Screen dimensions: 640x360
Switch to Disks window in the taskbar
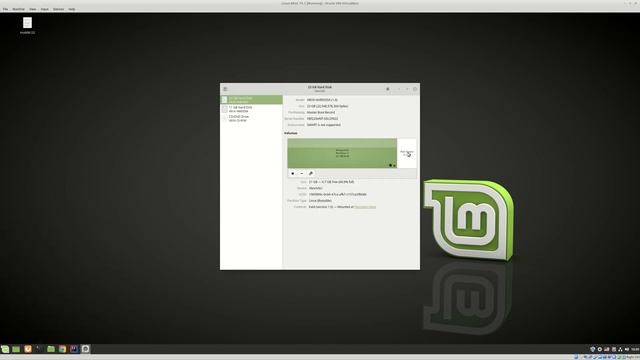(x=85, y=349)
